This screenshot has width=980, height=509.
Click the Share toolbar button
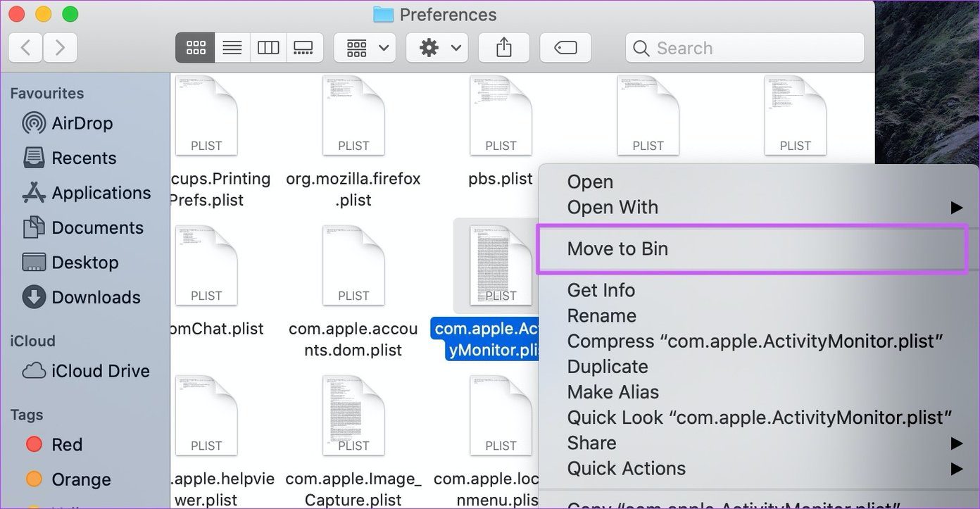503,48
